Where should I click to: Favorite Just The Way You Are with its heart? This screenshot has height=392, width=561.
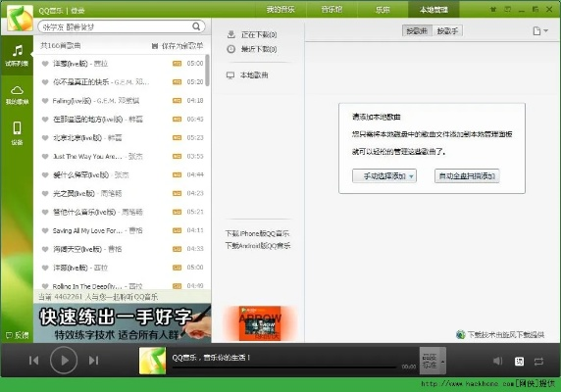click(x=45, y=157)
